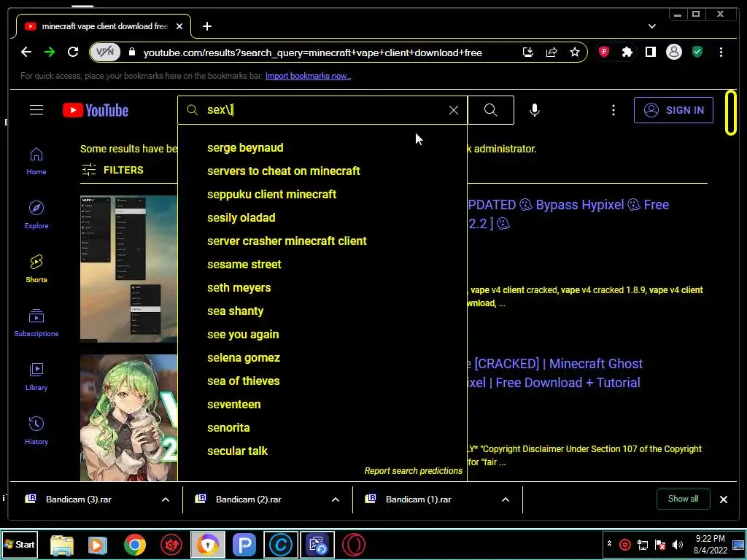The width and height of the screenshot is (747, 560).
Task: Go to YouTube home via logo
Action: (96, 110)
